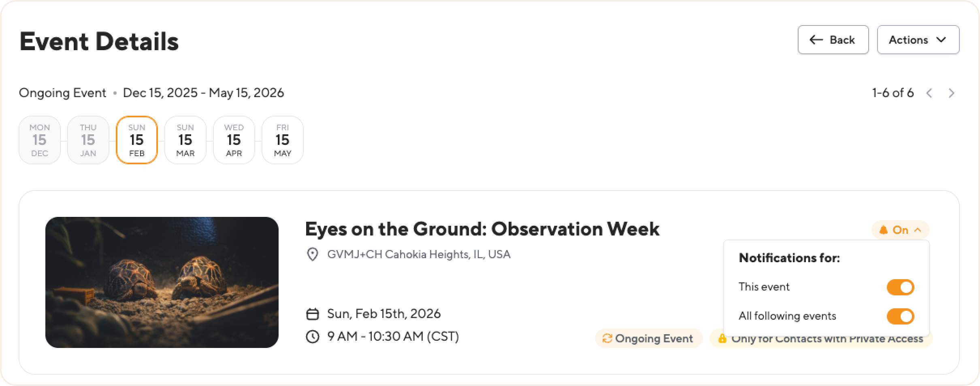Collapse the notifications On chevron
Screen dimensions: 980x386
coord(918,230)
